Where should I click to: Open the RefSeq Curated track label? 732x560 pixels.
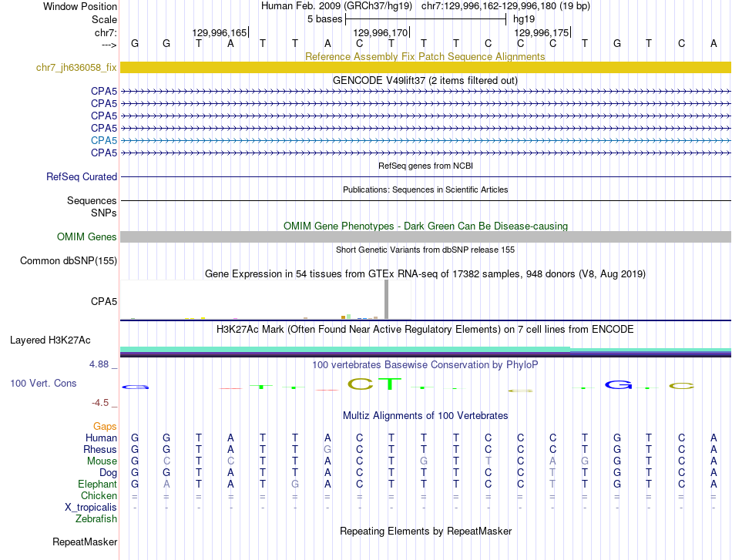coord(81,177)
